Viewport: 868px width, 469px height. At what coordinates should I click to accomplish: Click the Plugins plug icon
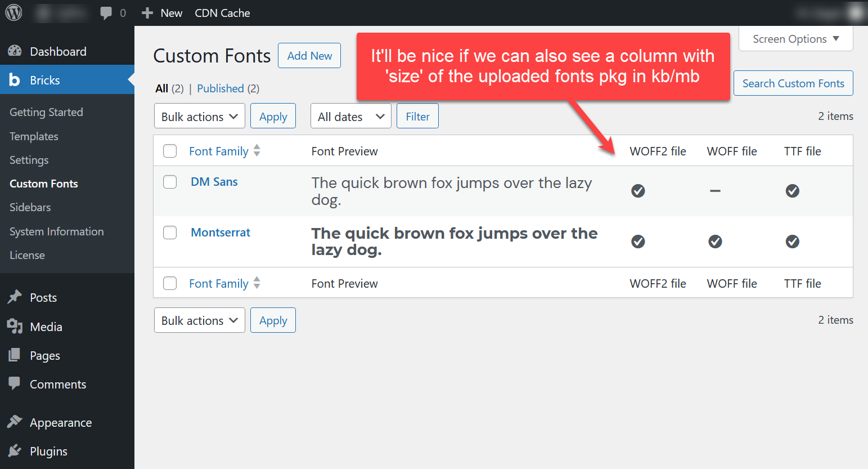tap(15, 451)
